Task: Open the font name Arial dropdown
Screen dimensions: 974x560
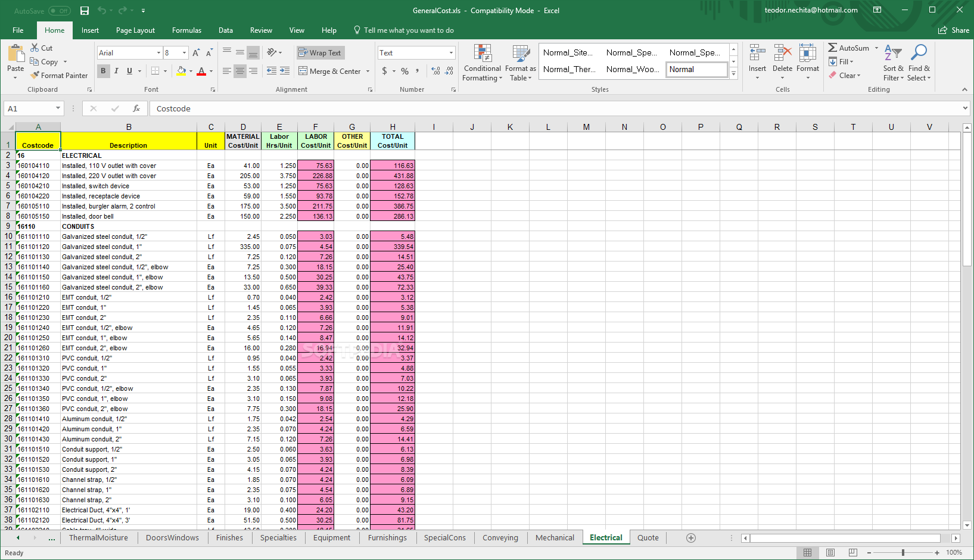Action: point(158,53)
